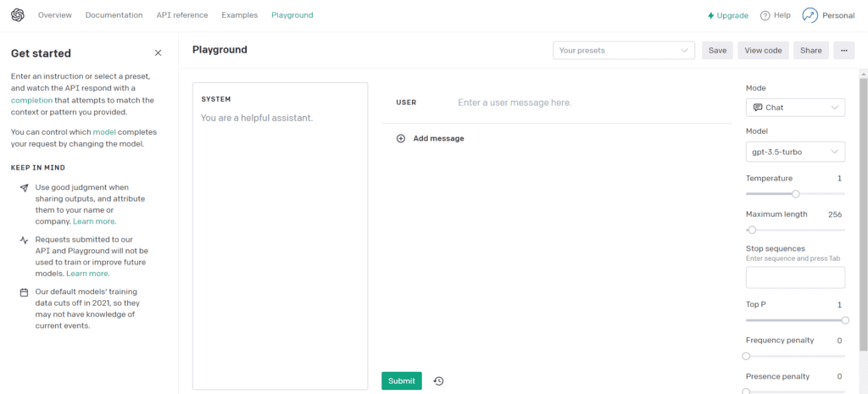
Task: Open the Upgrade link
Action: click(x=728, y=15)
